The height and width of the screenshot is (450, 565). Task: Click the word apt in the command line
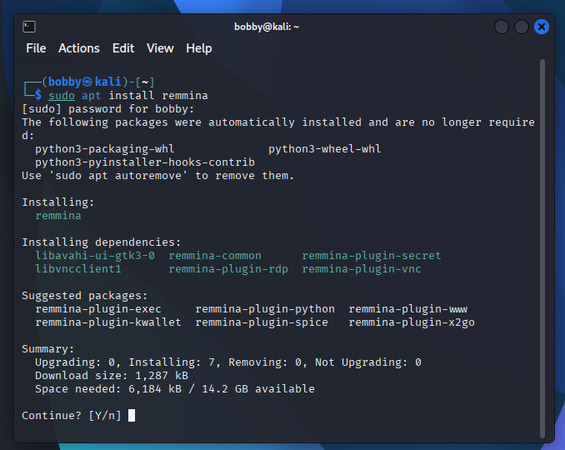91,96
